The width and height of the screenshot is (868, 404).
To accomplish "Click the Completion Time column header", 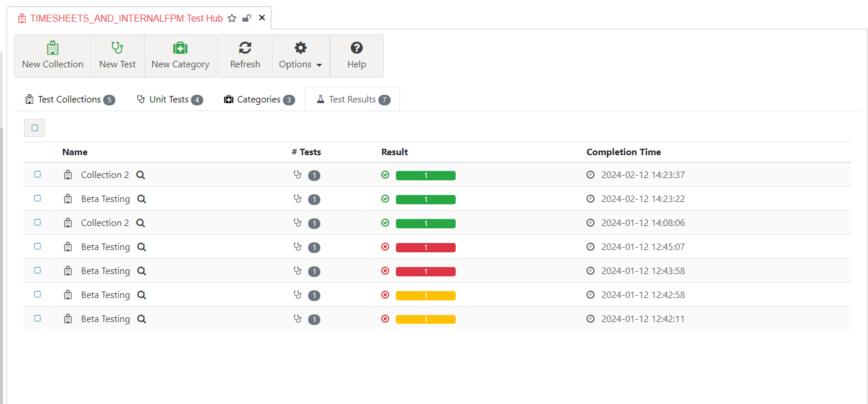I will click(623, 152).
